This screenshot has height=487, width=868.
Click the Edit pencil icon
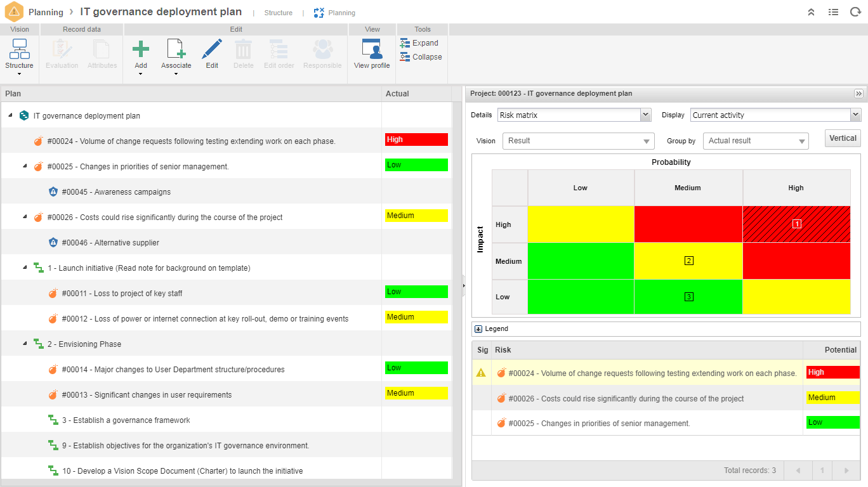tap(212, 49)
